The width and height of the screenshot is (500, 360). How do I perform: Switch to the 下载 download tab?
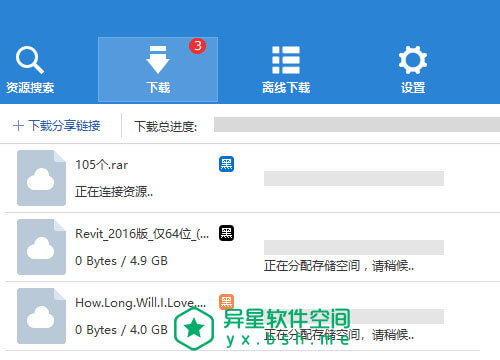point(158,69)
